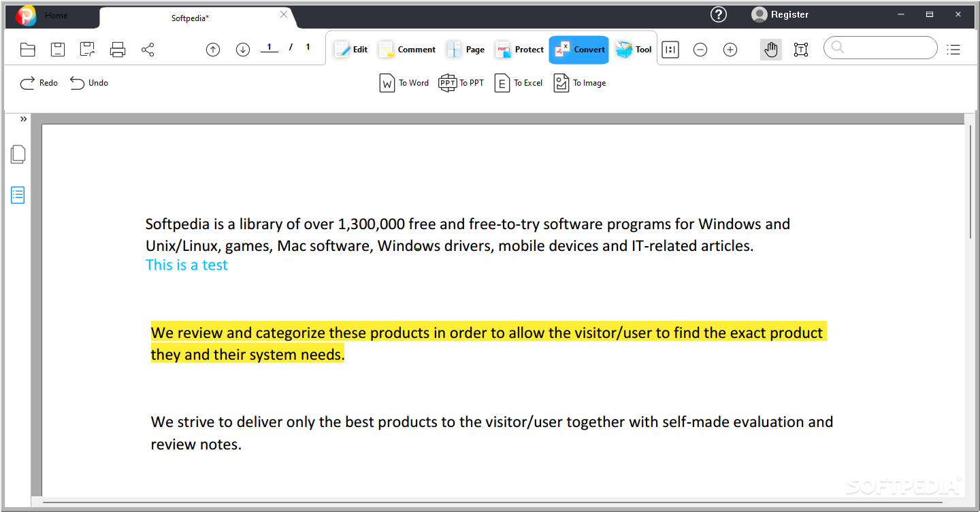Share the document with share icon
980x512 pixels.
pos(148,50)
